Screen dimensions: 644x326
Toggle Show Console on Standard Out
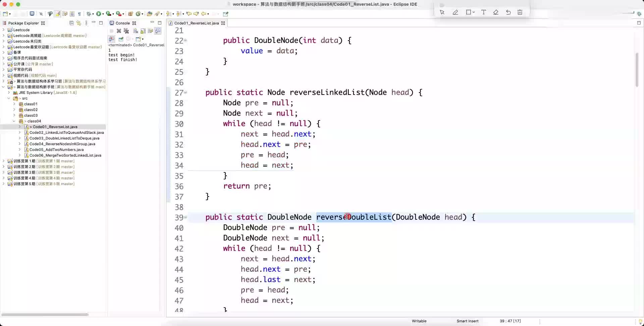158,31
